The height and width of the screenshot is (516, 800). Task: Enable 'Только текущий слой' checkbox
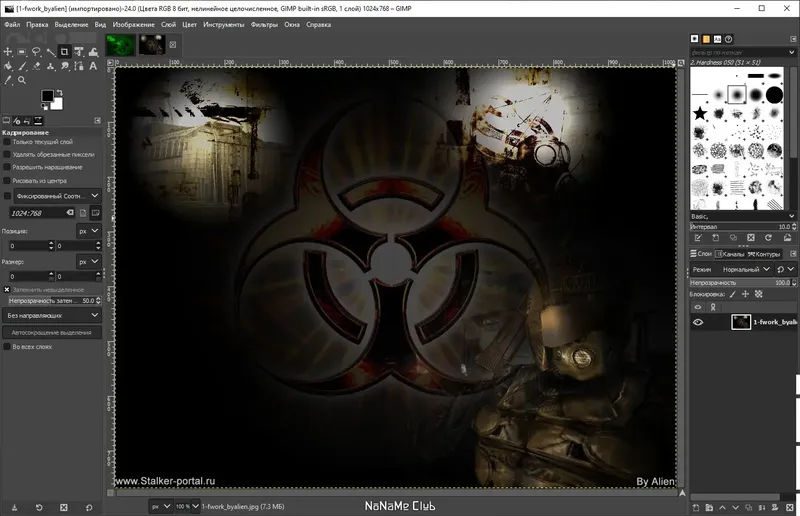click(x=7, y=141)
